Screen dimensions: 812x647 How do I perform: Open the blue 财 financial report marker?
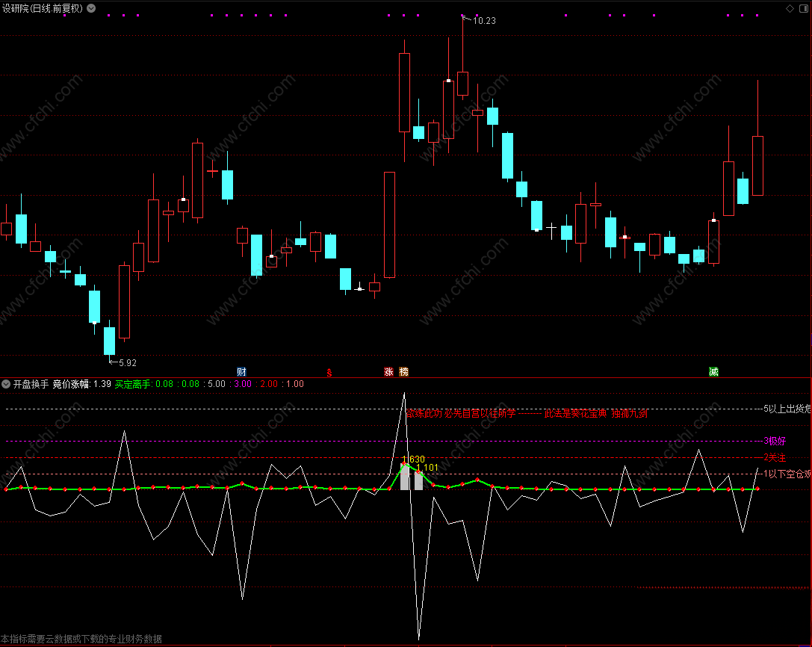pos(241,371)
